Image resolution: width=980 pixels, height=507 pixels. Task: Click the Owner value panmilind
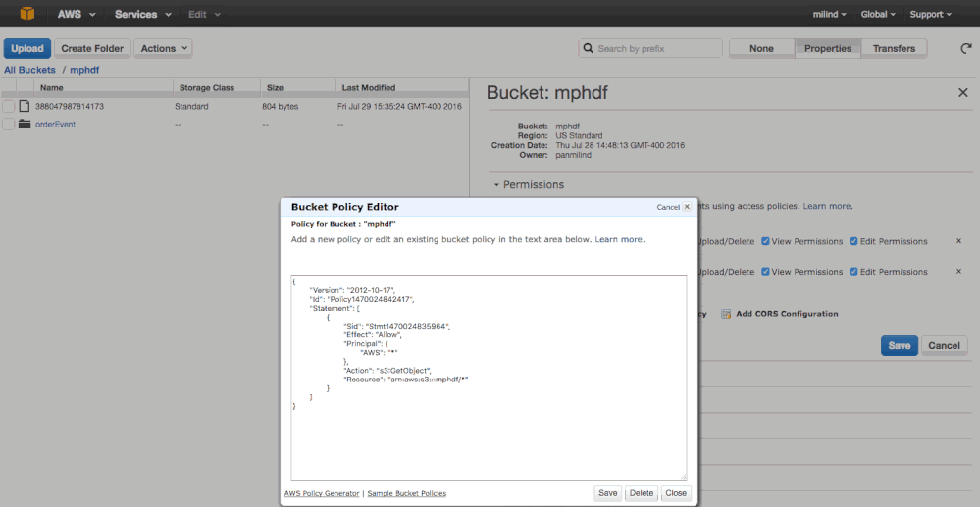pos(573,155)
